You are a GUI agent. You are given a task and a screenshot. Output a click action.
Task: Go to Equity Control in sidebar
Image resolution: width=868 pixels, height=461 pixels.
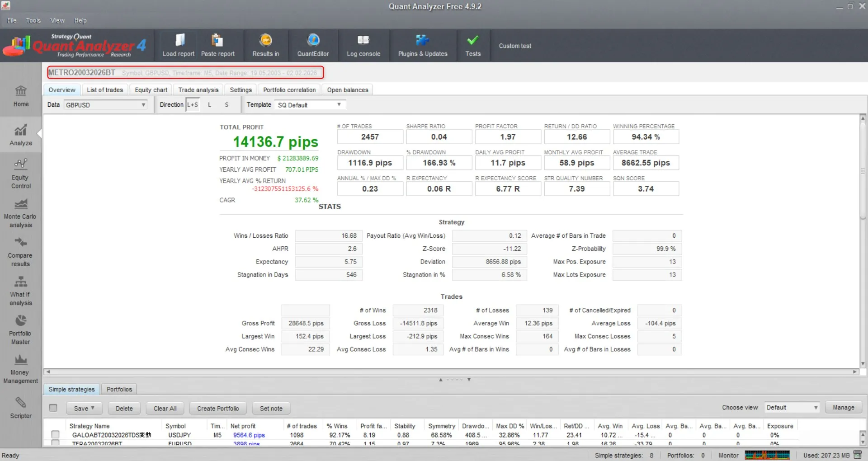click(21, 174)
